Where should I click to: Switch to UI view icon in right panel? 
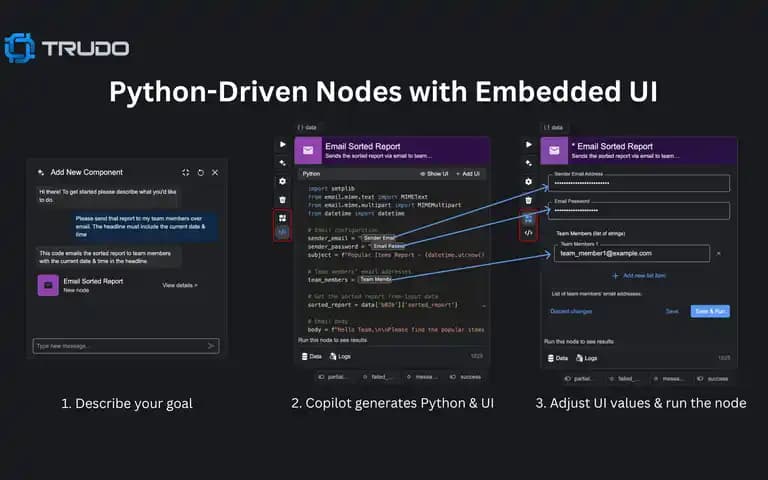pyautogui.click(x=528, y=218)
